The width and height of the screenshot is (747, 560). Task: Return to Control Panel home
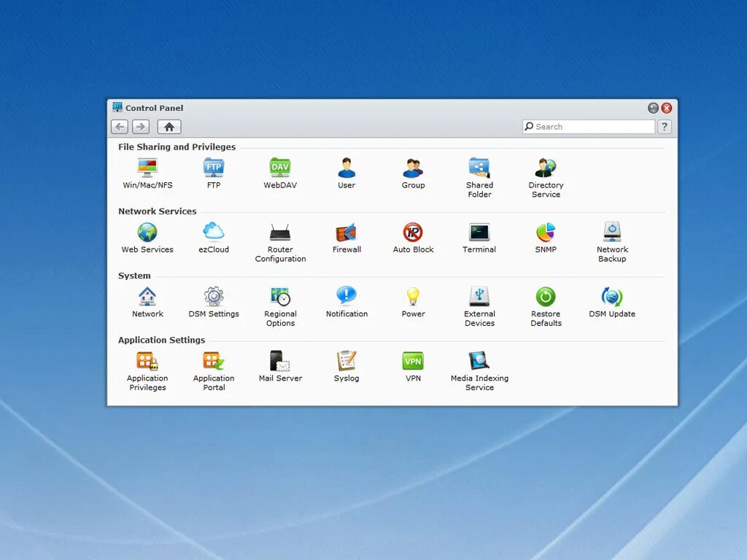coord(169,127)
